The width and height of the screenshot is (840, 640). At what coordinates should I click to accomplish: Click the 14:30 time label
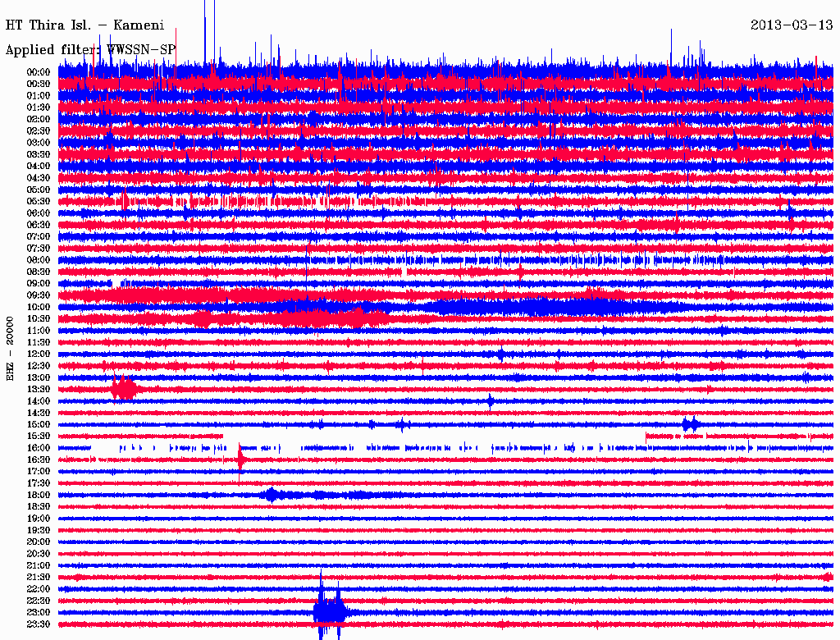(x=39, y=413)
